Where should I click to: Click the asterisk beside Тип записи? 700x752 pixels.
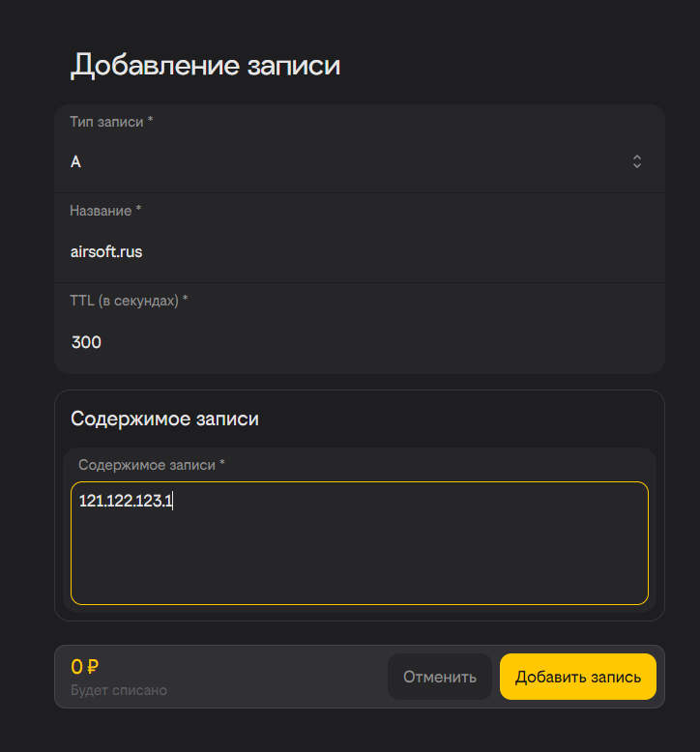[x=150, y=122]
